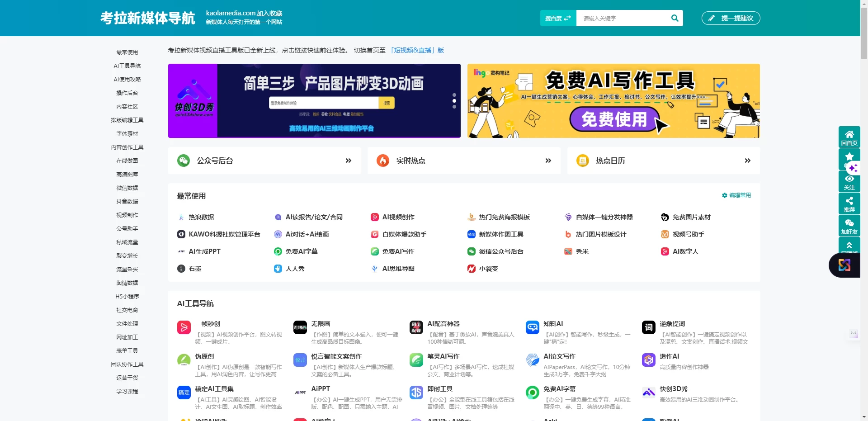Viewport: 868px width, 421px height.
Task: Select AI使用攻略 in the left menu
Action: tap(127, 79)
